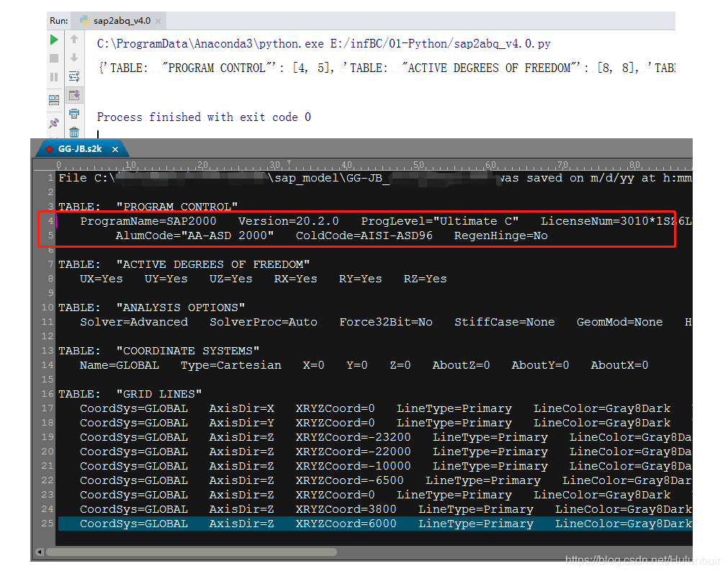Image resolution: width=728 pixels, height=574 pixels.
Task: Click 'SolverProc=Auto' on line 11
Action: [x=264, y=322]
